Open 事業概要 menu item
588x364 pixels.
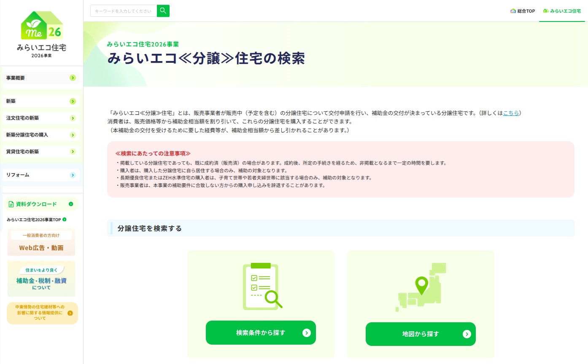[x=41, y=78]
